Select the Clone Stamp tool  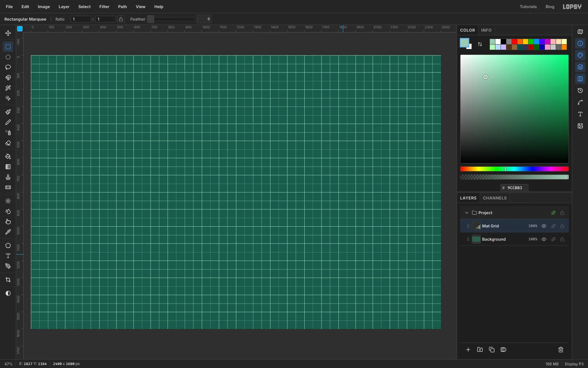tap(8, 177)
